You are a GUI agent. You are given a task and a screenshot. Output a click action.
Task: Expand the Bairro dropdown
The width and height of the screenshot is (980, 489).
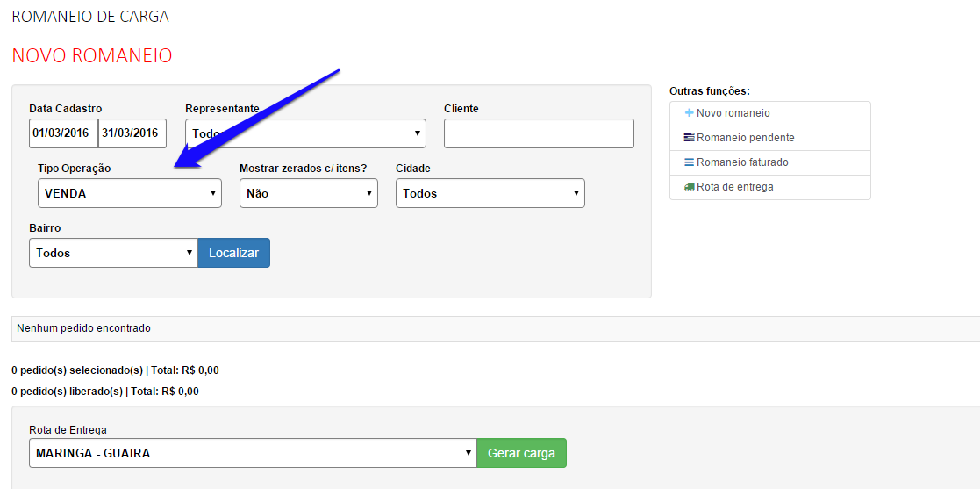coord(113,253)
